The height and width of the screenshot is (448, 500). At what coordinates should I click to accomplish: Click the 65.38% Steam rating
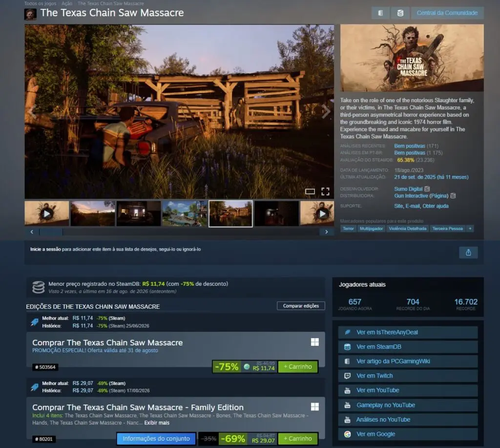(406, 160)
